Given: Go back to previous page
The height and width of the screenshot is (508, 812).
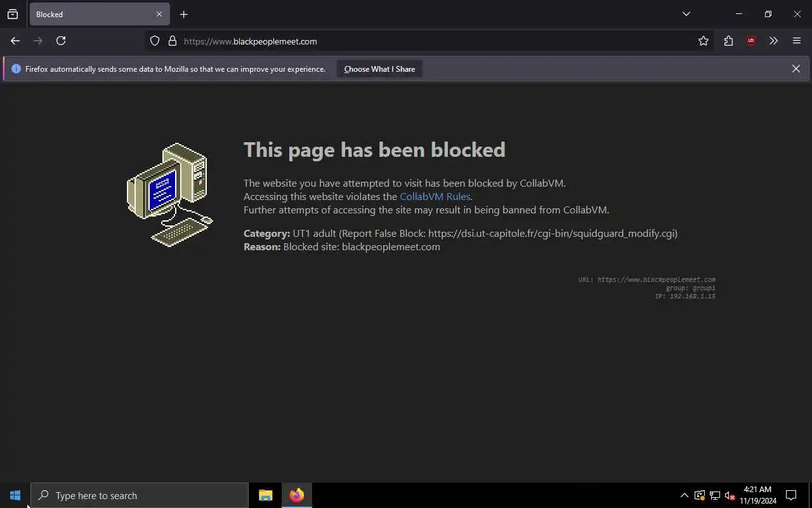Looking at the screenshot, I should [x=15, y=41].
